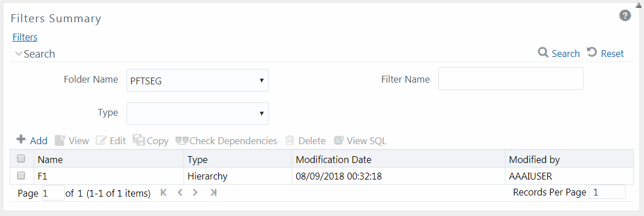644x216 pixels.
Task: Go to the first page of results
Action: pyautogui.click(x=164, y=192)
